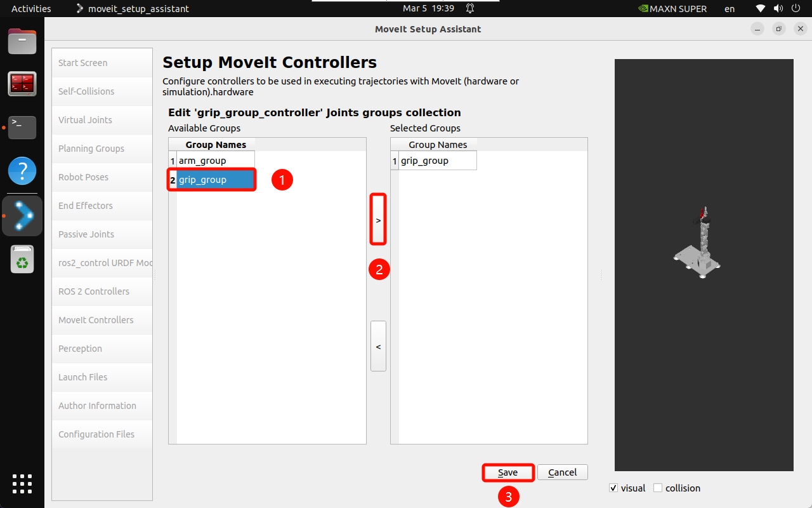812x508 pixels.
Task: Click Save to store the controller groups
Action: pos(507,472)
